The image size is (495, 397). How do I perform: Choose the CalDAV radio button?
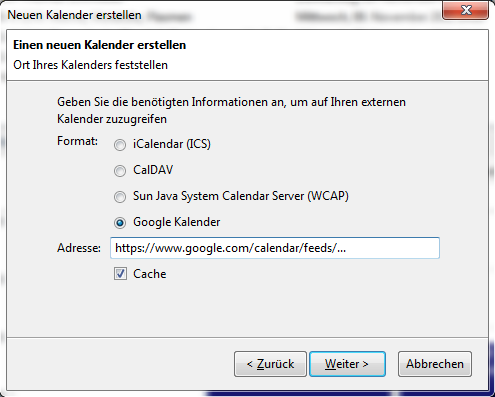[120, 171]
